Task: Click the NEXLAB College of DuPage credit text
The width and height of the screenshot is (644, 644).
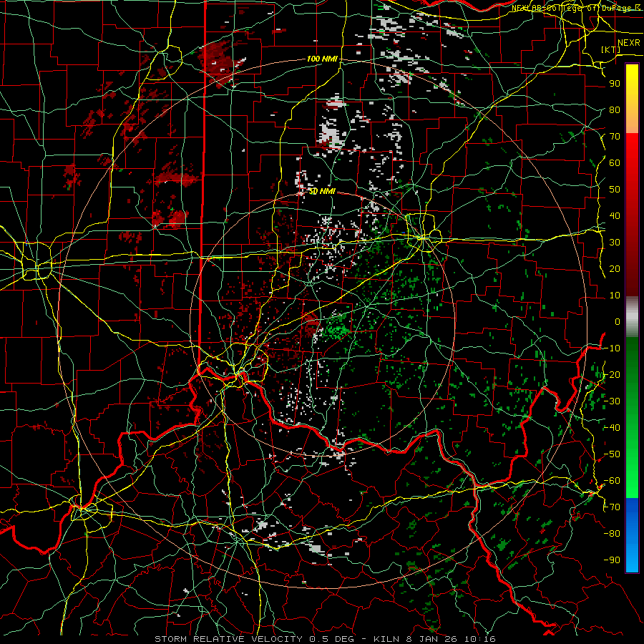Action: pos(575,8)
